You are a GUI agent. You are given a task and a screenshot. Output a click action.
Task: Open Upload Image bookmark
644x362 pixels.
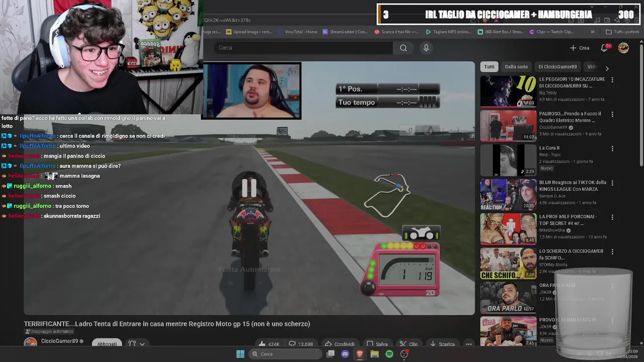click(x=249, y=32)
